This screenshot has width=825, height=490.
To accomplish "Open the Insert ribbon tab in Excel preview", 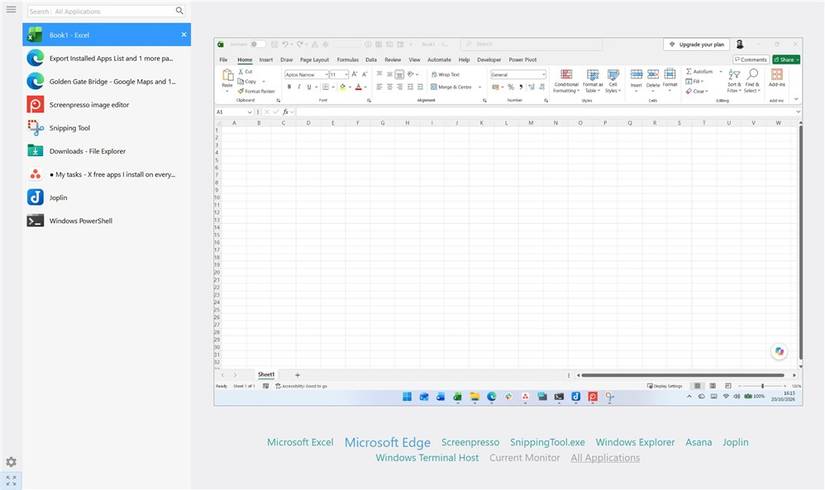I will pyautogui.click(x=266, y=59).
